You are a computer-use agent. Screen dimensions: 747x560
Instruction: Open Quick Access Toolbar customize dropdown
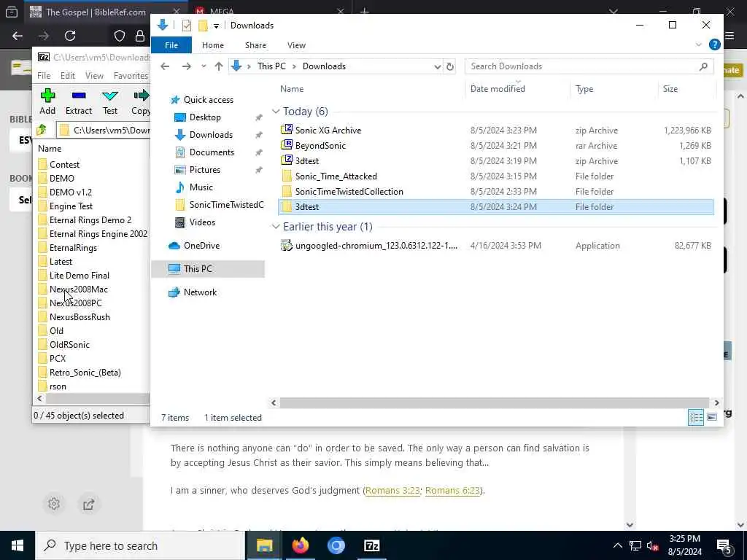[216, 26]
